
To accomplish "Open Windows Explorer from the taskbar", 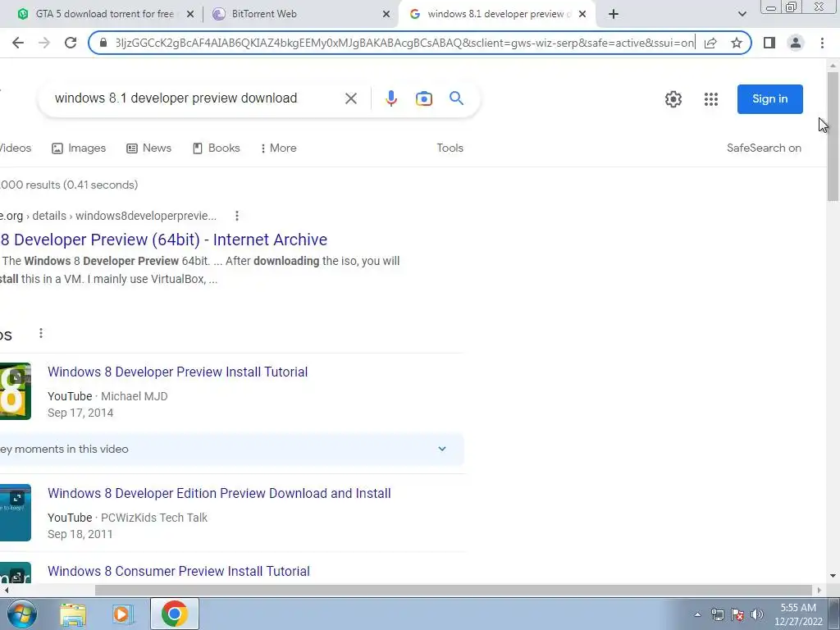I will click(73, 614).
